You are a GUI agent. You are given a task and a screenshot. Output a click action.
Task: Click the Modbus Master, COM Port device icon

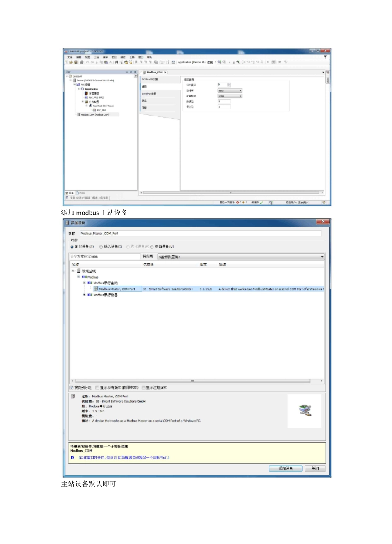coord(96,289)
